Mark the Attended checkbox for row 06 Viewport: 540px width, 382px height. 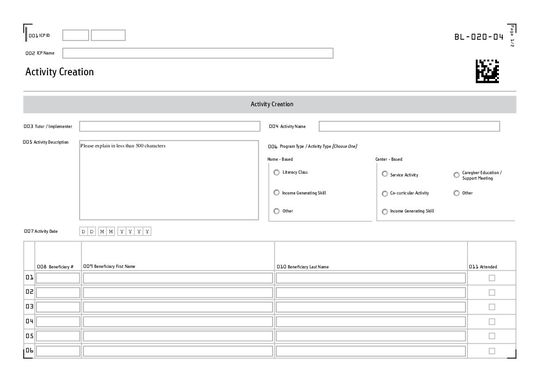point(492,351)
